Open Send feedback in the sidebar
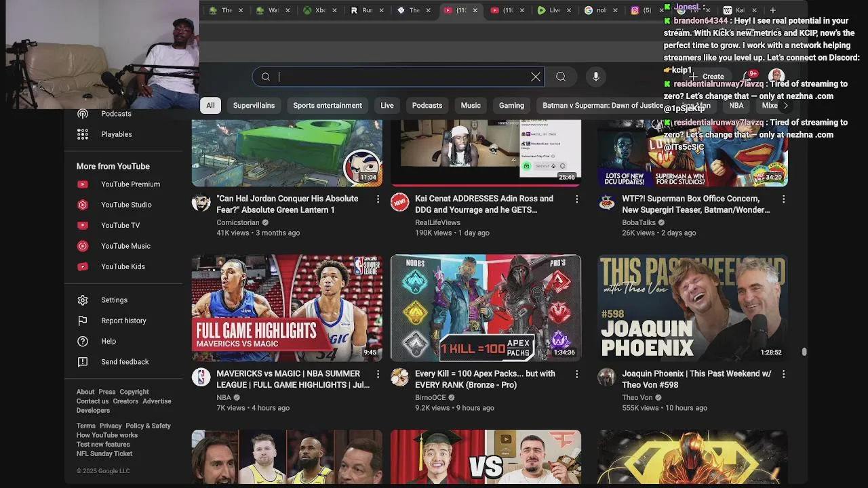The width and height of the screenshot is (868, 488). pyautogui.click(x=125, y=362)
